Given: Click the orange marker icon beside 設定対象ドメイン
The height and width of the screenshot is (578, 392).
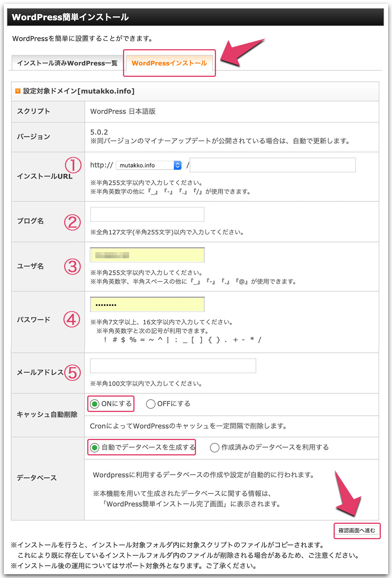Looking at the screenshot, I should point(18,91).
